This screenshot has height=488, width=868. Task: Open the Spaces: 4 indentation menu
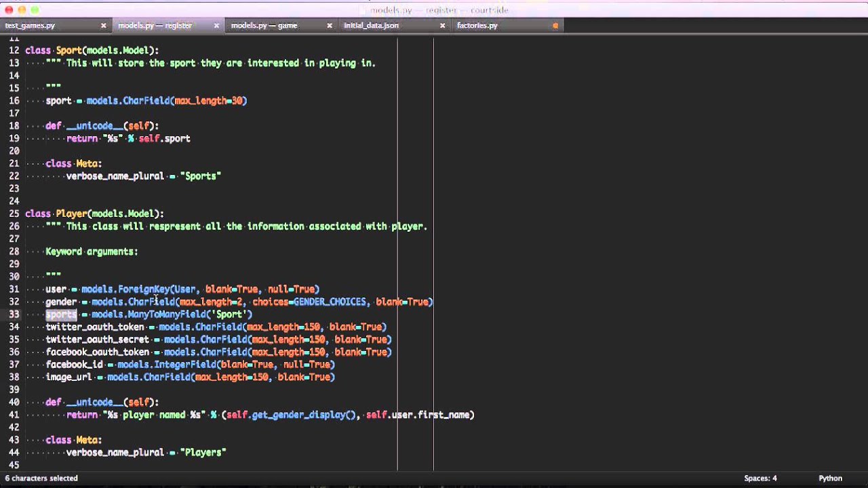760,479
